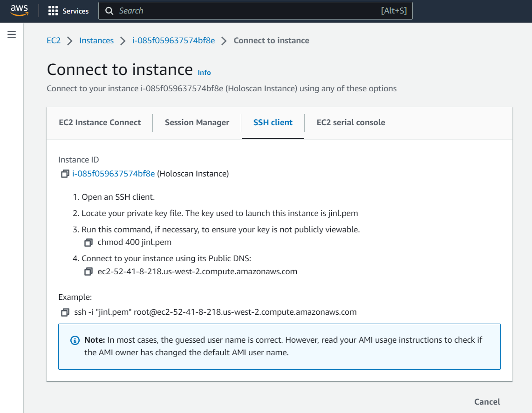The height and width of the screenshot is (413, 532).
Task: Open the hamburger side navigation menu
Action: click(12, 34)
